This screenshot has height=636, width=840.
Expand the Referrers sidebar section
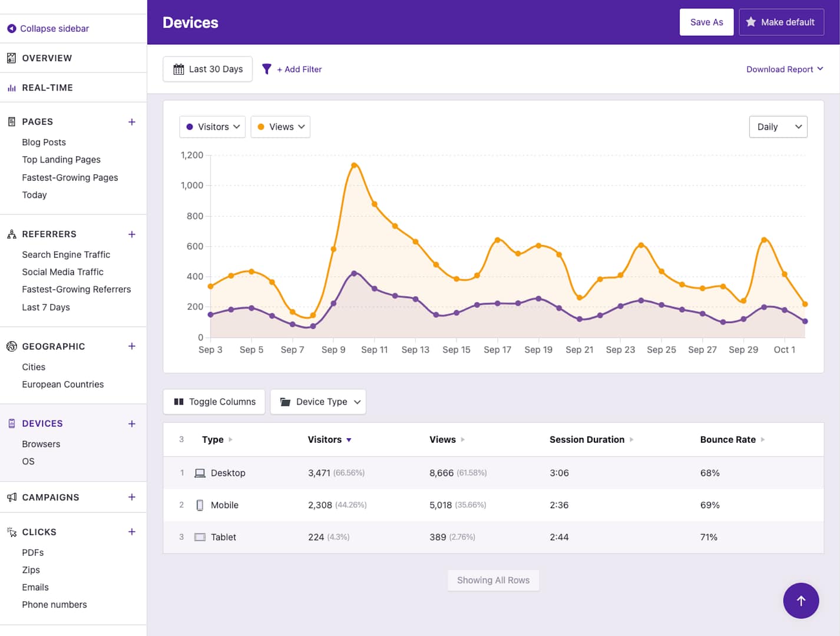pyautogui.click(x=132, y=234)
